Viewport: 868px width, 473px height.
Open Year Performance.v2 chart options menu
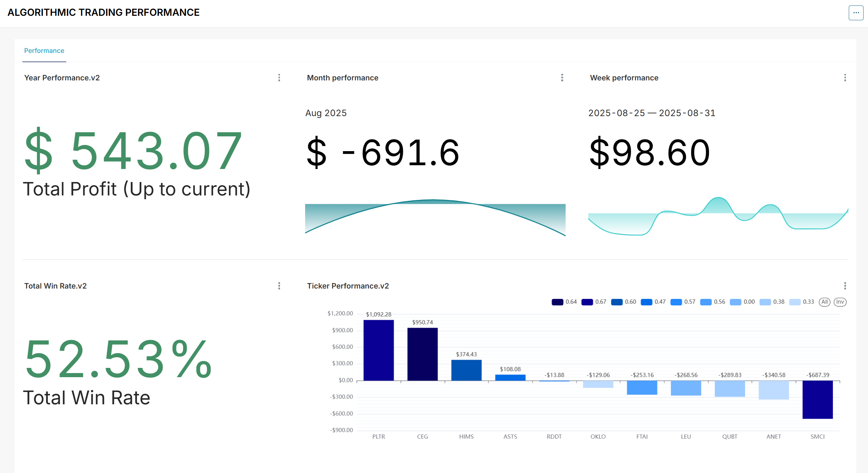[279, 78]
